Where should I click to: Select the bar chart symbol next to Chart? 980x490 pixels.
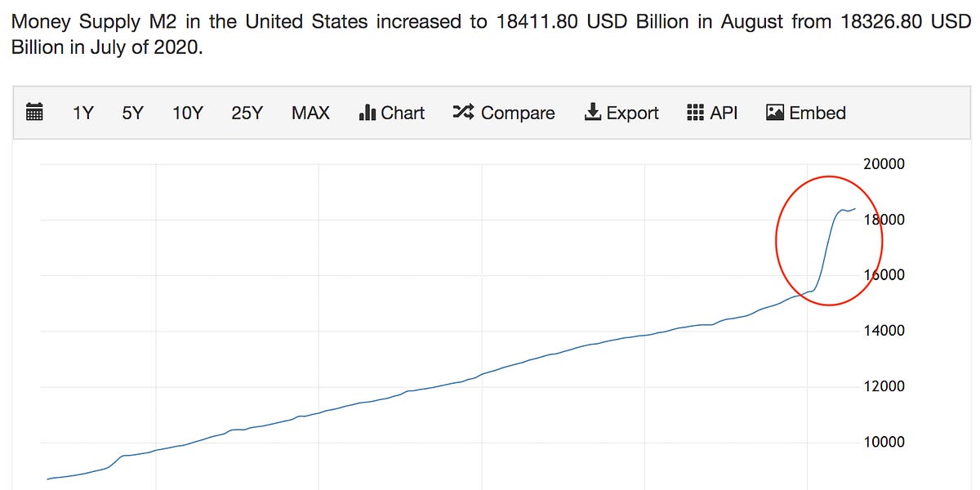tap(366, 113)
